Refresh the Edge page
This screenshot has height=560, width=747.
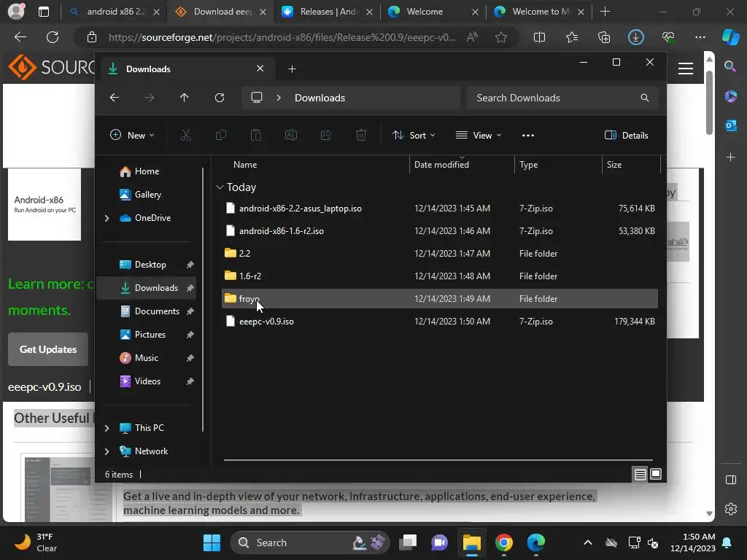(53, 37)
